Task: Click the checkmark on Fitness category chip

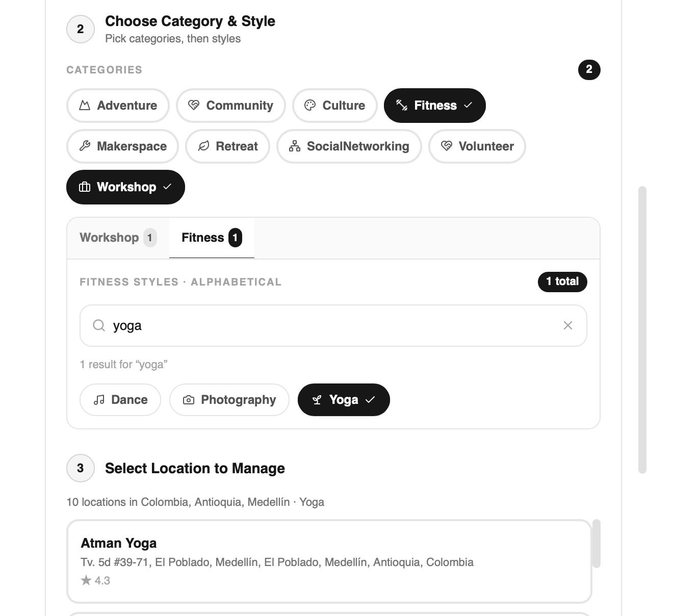Action: (x=468, y=105)
